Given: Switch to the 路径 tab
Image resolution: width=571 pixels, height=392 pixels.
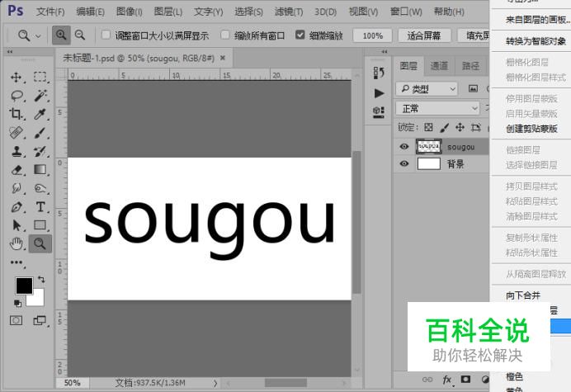Looking at the screenshot, I should point(470,66).
